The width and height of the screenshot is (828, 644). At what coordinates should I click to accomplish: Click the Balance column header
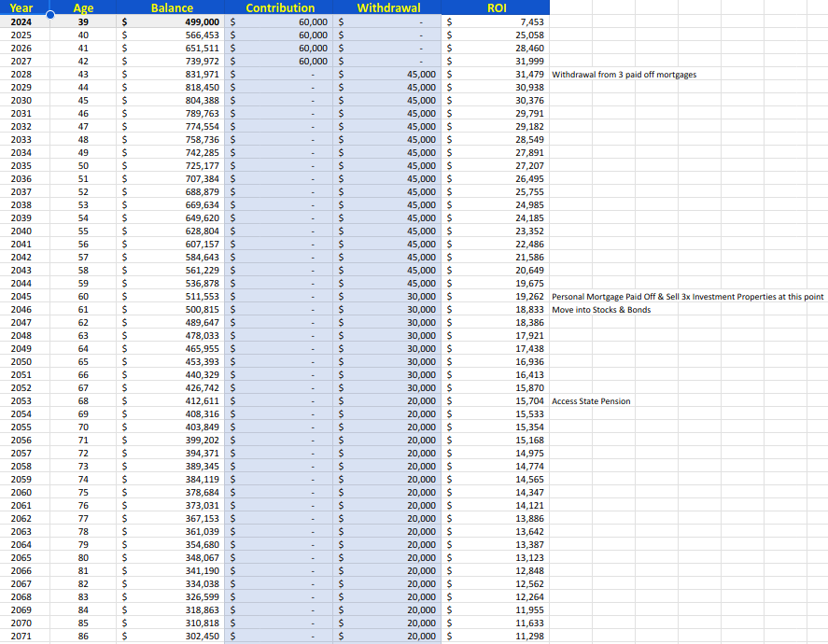(170, 7)
